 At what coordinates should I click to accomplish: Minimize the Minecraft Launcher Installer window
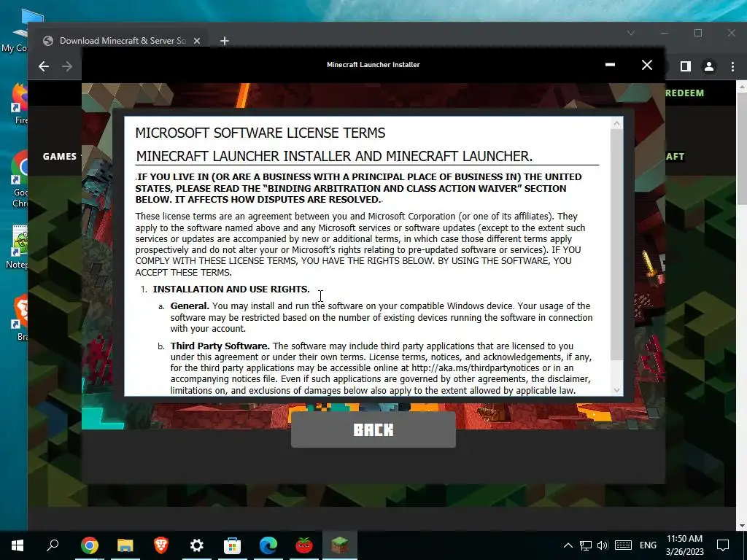610,65
